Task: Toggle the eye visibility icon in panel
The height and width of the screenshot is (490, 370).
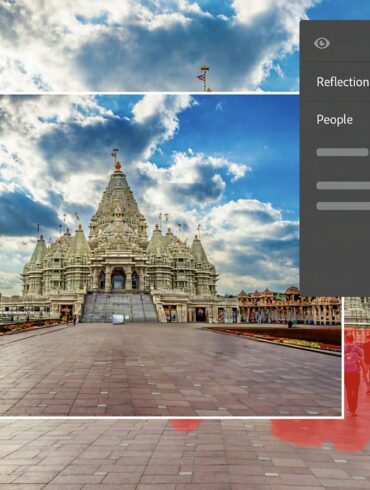Action: coord(322,43)
